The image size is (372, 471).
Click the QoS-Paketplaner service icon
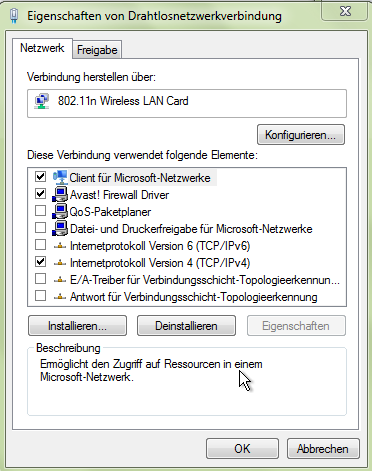point(60,212)
